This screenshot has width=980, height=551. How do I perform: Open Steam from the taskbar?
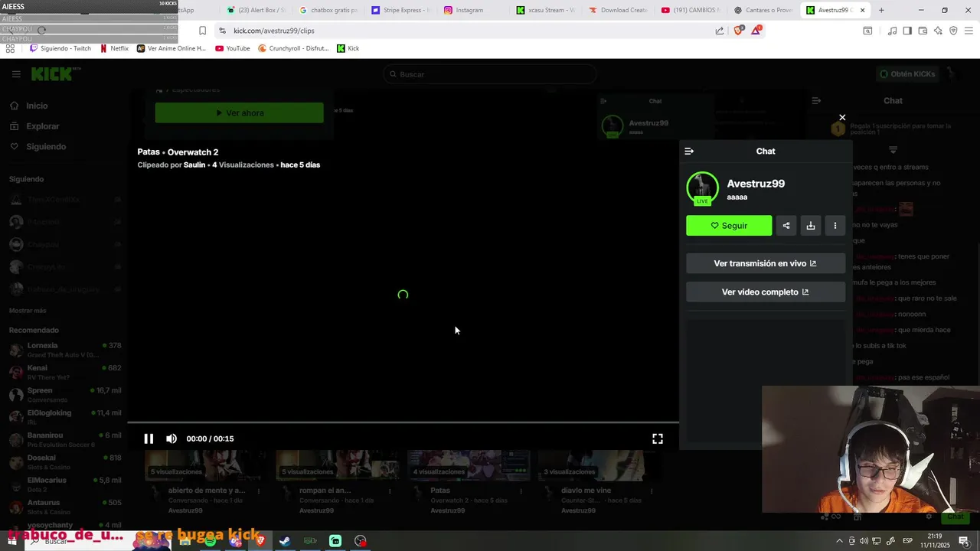[284, 541]
